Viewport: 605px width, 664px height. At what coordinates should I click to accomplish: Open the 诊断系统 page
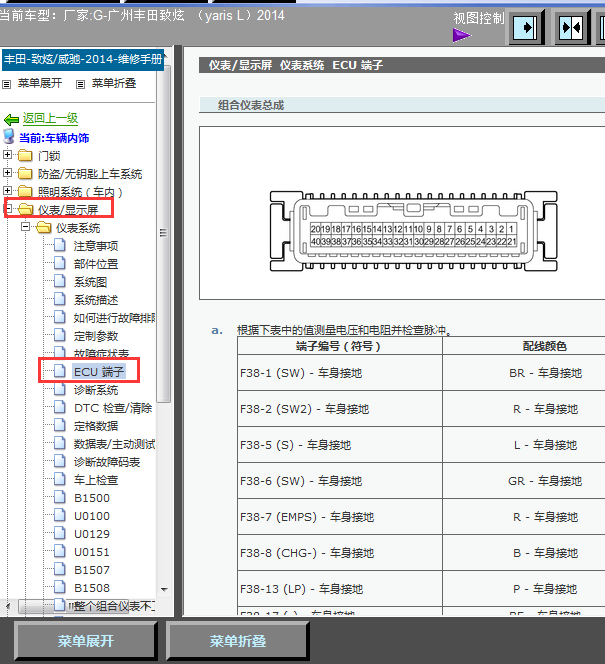(x=96, y=390)
